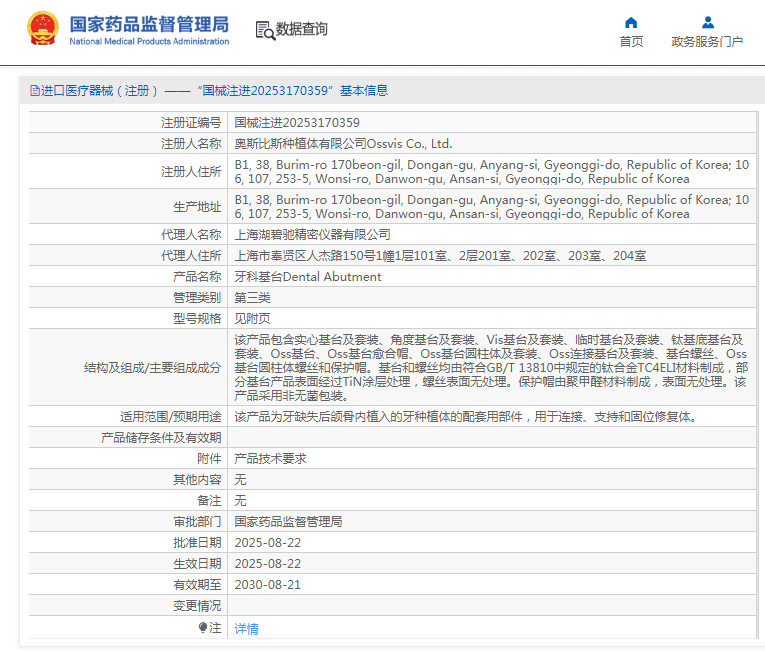Click the expiry date 2030-08-21 cell

[x=267, y=585]
